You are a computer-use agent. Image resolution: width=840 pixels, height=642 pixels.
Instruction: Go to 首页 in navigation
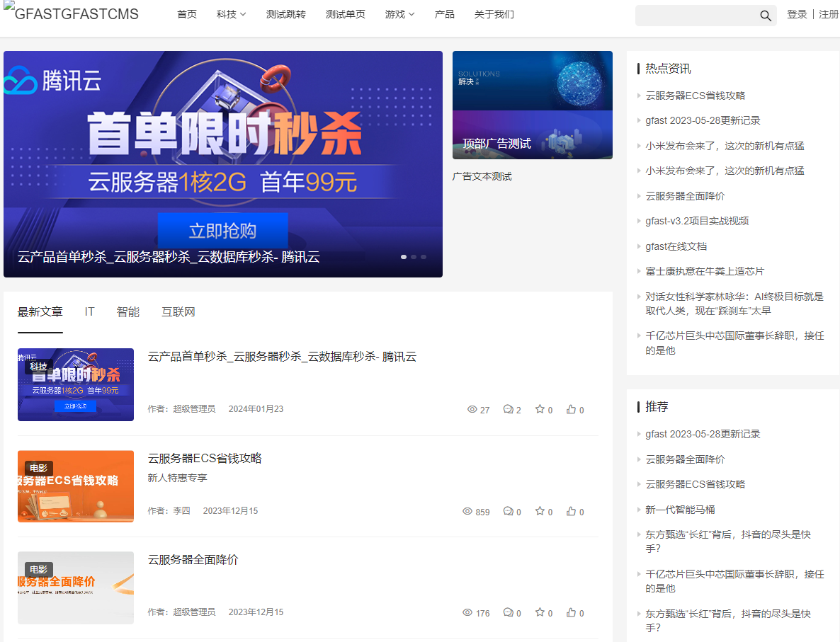coord(186,14)
